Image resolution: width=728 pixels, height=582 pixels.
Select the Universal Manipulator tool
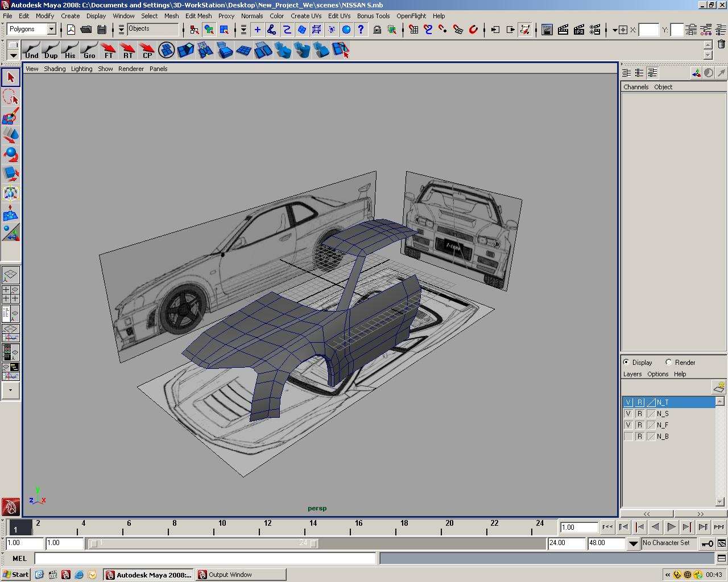(11, 193)
